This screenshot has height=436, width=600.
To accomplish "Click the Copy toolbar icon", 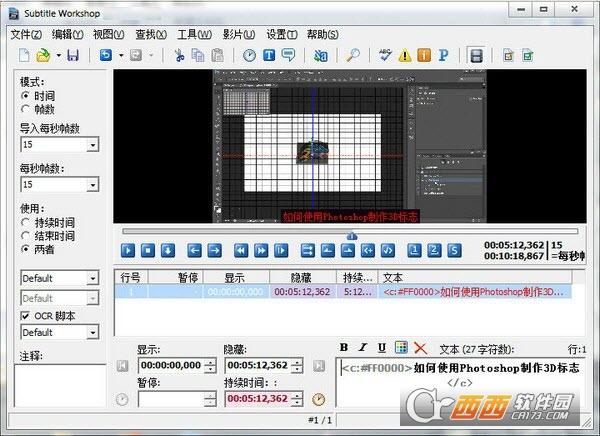I will pyautogui.click(x=198, y=56).
